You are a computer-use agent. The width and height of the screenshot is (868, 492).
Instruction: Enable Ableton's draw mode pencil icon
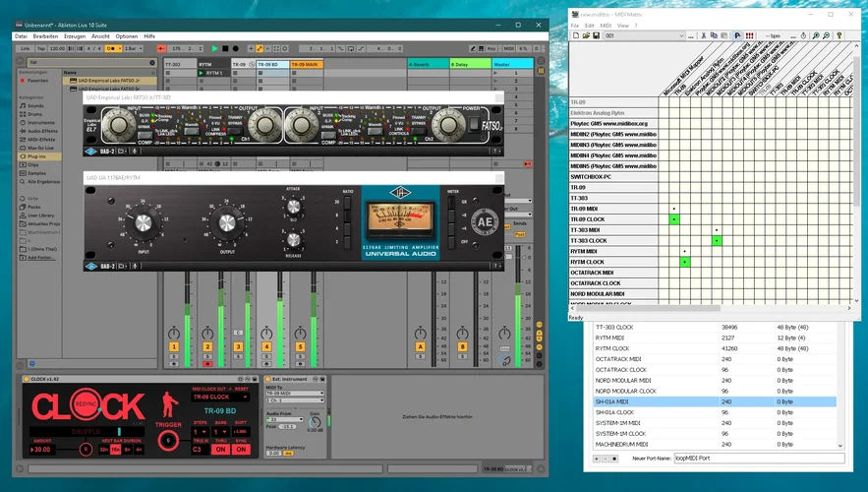[473, 49]
